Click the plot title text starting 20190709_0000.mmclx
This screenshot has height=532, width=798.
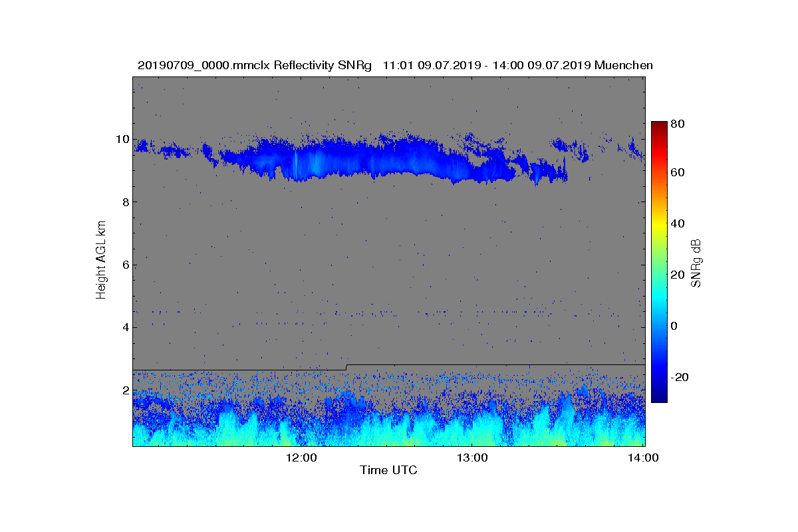pyautogui.click(x=395, y=65)
